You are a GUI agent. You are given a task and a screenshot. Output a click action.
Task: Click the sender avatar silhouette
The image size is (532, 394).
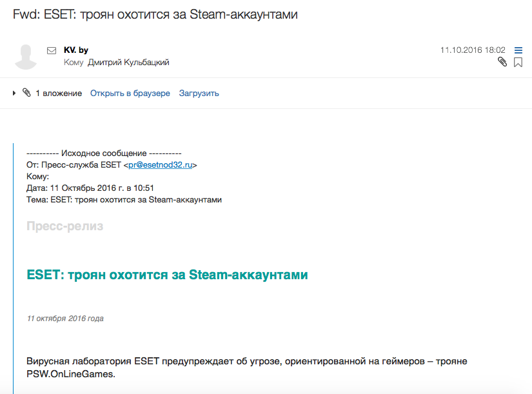(26, 57)
